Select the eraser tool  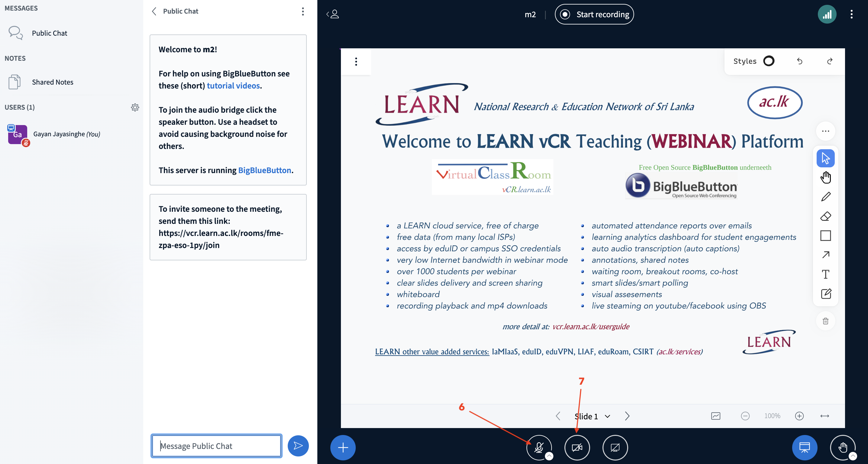[x=826, y=216]
